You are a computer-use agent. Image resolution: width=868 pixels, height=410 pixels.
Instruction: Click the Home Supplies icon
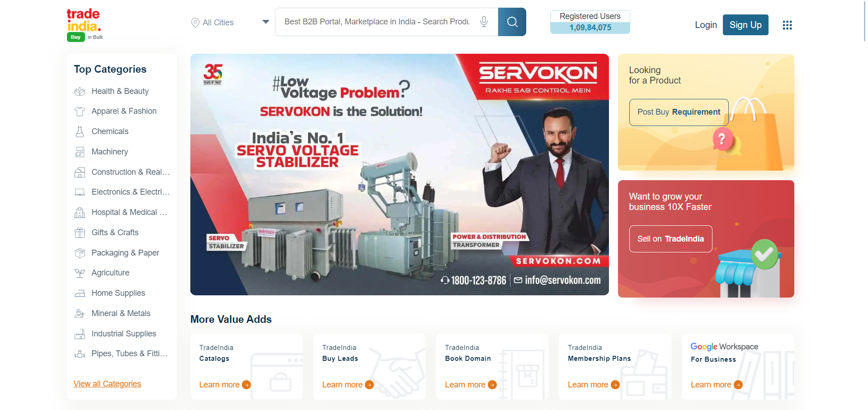coord(80,294)
